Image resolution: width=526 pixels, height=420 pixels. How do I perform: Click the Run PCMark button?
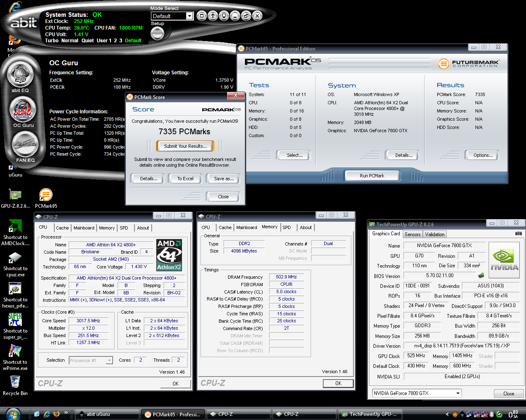pos(372,176)
